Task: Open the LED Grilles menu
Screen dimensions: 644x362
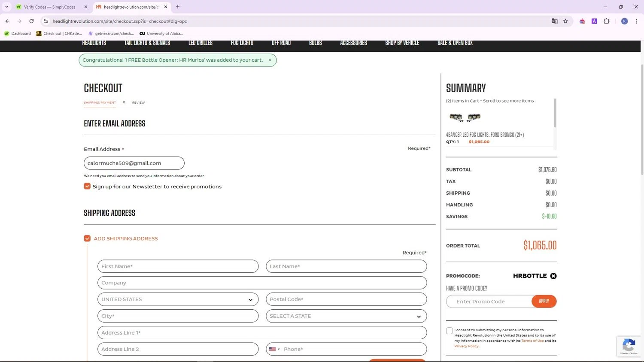Action: pyautogui.click(x=200, y=43)
